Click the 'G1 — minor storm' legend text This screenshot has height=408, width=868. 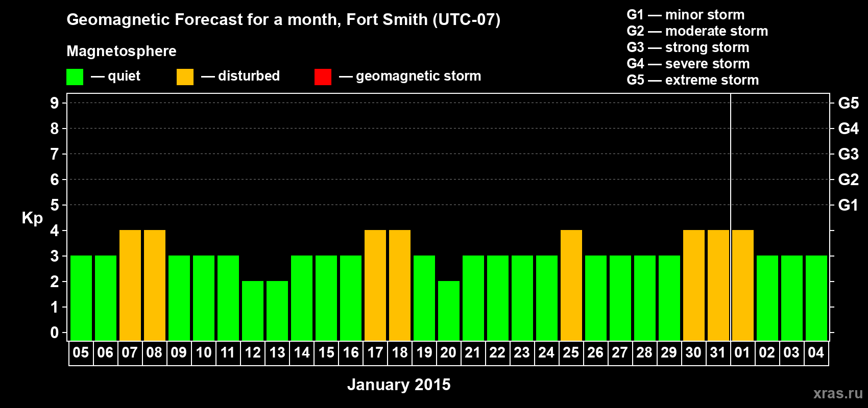pos(686,15)
